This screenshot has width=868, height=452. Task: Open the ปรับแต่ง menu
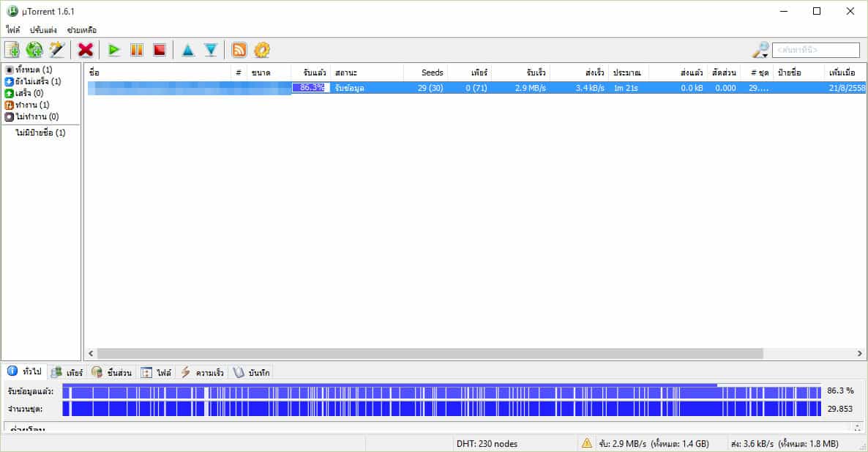click(x=43, y=30)
